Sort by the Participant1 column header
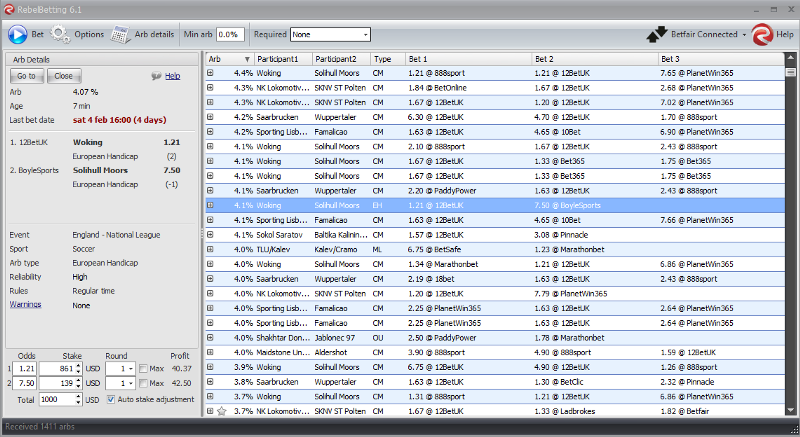 [x=283, y=59]
